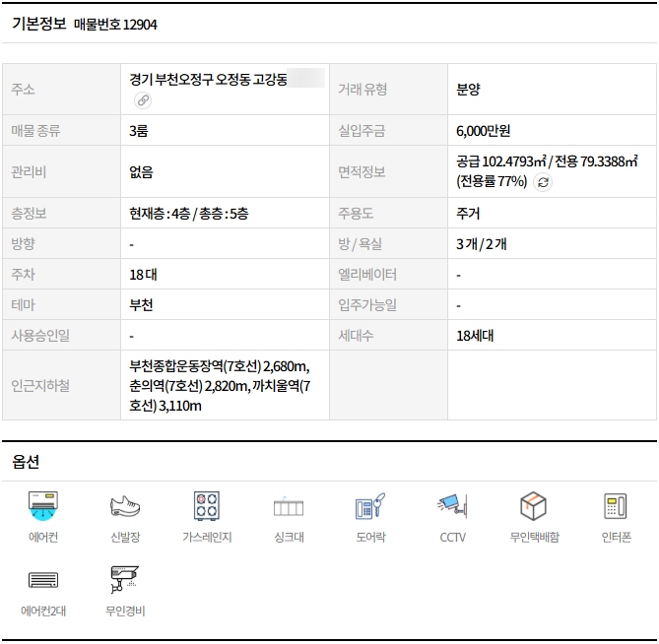Click the 기본정보 section heading

(x=38, y=24)
